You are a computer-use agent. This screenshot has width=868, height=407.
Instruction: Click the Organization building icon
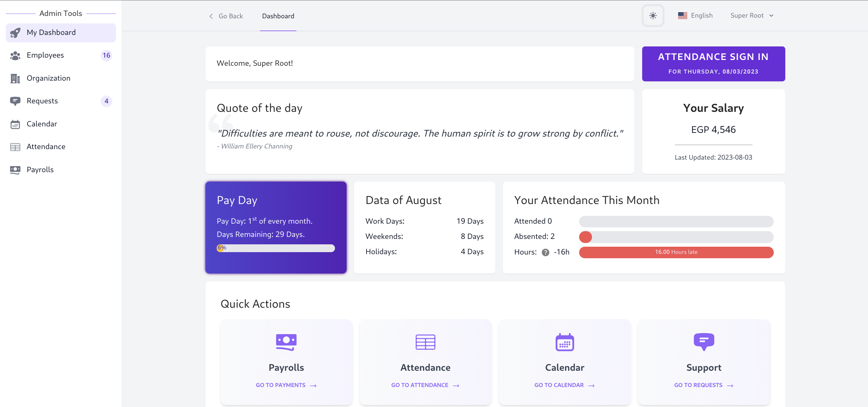15,78
